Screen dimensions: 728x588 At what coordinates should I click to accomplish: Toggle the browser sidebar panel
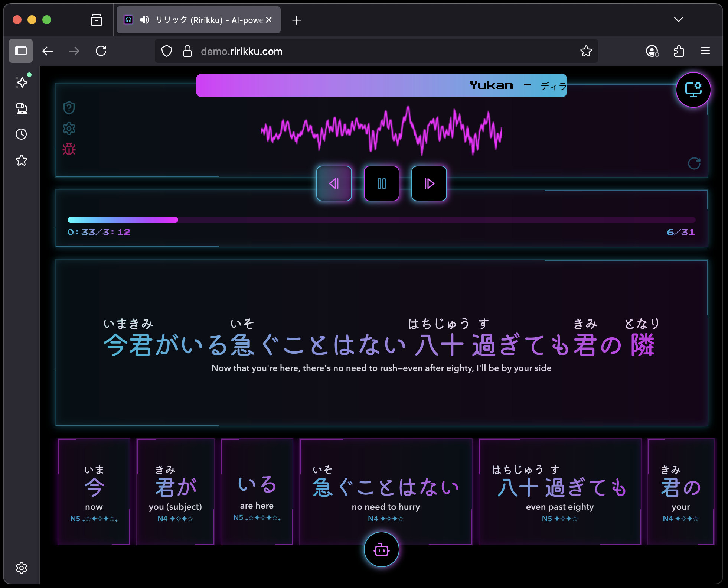point(21,51)
